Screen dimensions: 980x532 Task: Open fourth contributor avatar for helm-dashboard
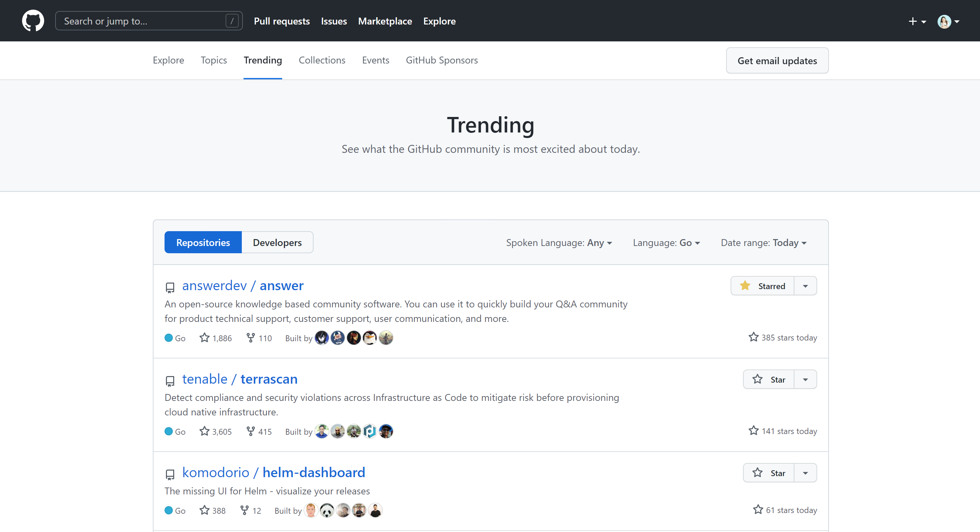pos(359,510)
